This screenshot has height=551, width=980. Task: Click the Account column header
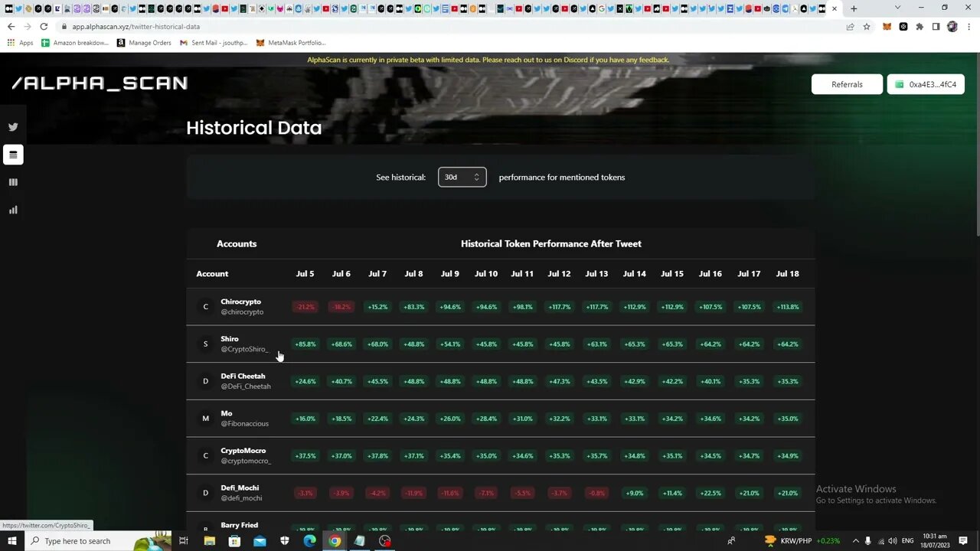pos(212,273)
